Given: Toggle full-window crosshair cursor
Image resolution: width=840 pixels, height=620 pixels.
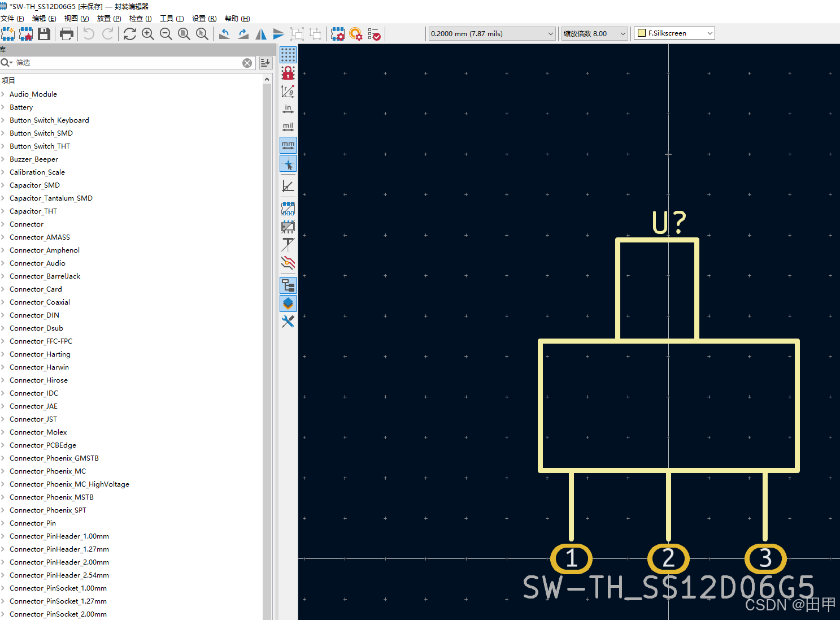Looking at the screenshot, I should coord(288,164).
